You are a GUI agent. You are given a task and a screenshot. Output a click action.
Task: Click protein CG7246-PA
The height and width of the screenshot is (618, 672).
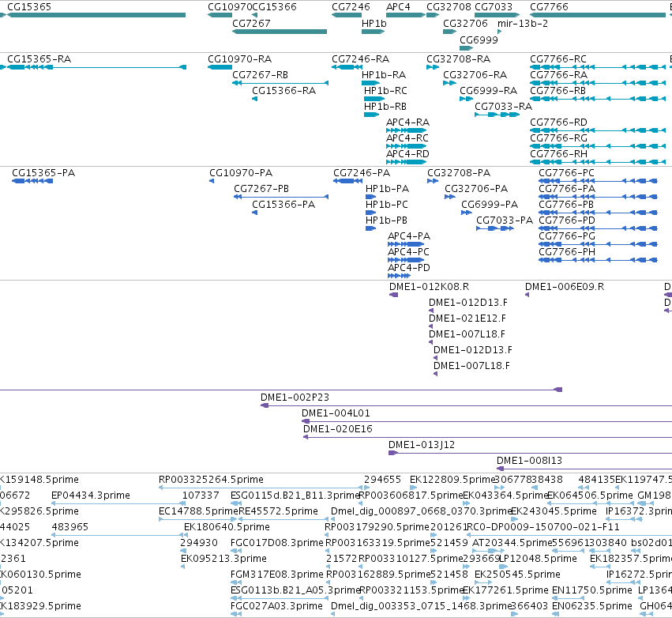click(x=348, y=181)
